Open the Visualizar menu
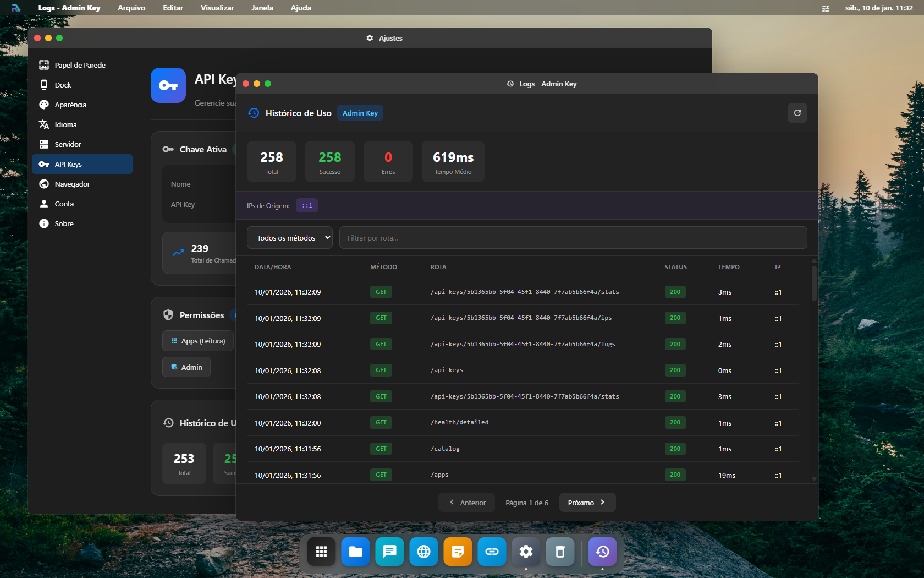This screenshot has height=578, width=924. point(217,8)
